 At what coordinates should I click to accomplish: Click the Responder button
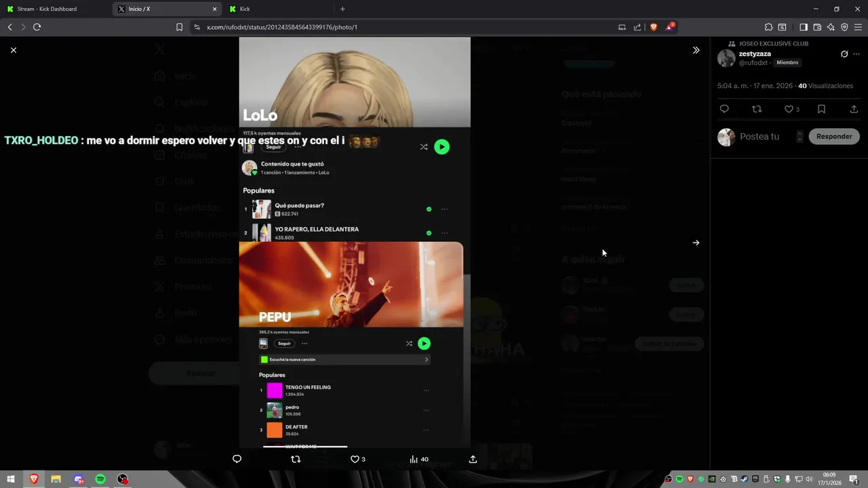[834, 136]
